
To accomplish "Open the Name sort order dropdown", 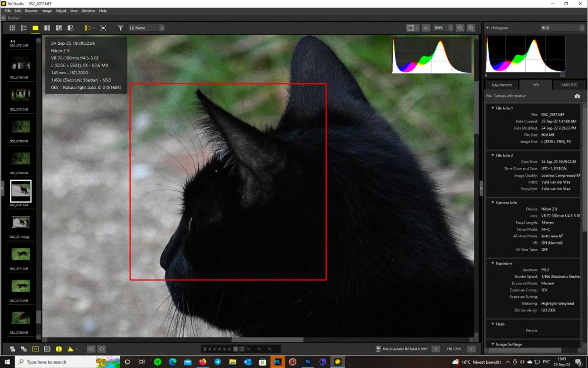I will [146, 28].
